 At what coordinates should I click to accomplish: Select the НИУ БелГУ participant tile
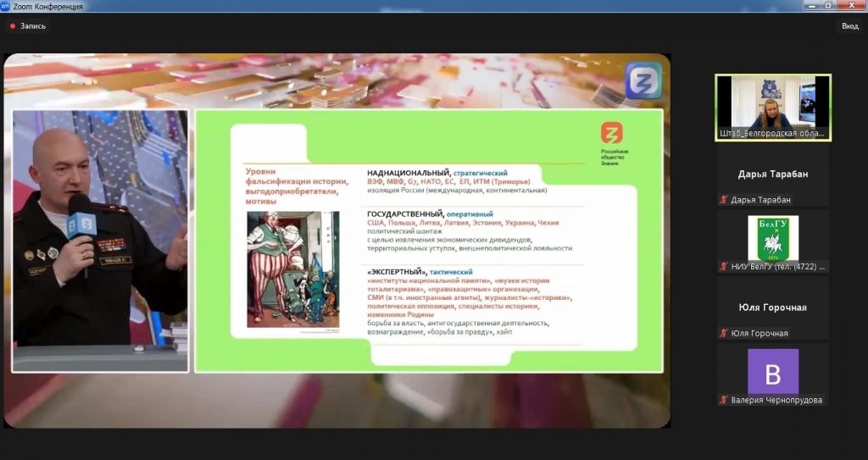coord(773,241)
